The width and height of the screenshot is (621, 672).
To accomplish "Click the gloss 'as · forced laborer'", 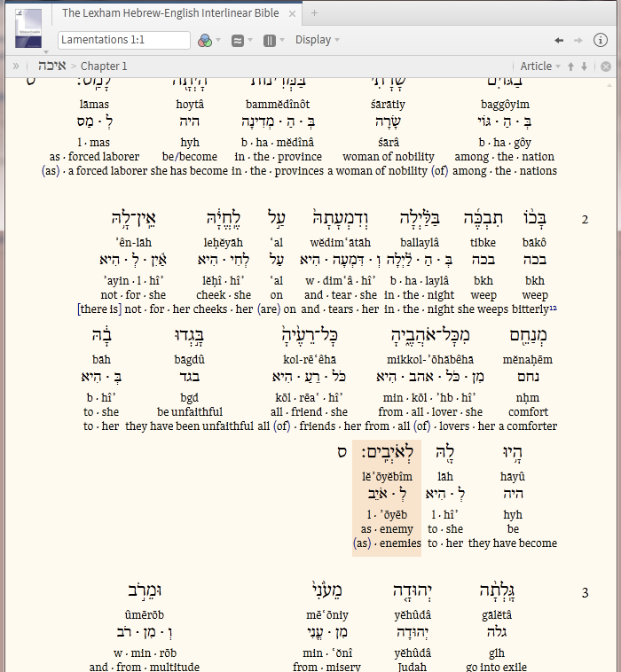I will click(94, 156).
